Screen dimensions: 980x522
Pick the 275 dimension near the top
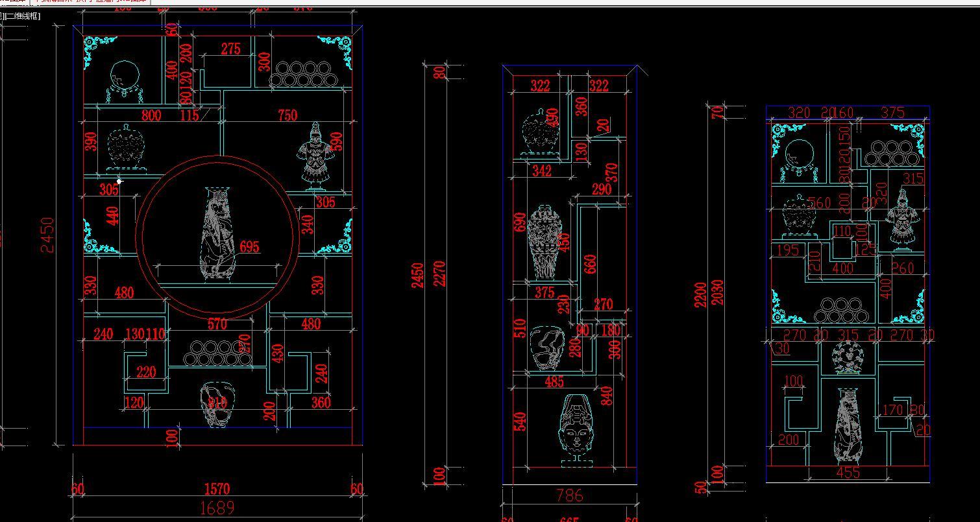[231, 49]
